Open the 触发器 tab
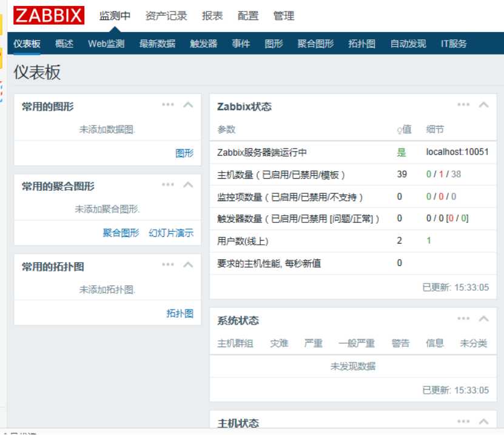 tap(204, 44)
